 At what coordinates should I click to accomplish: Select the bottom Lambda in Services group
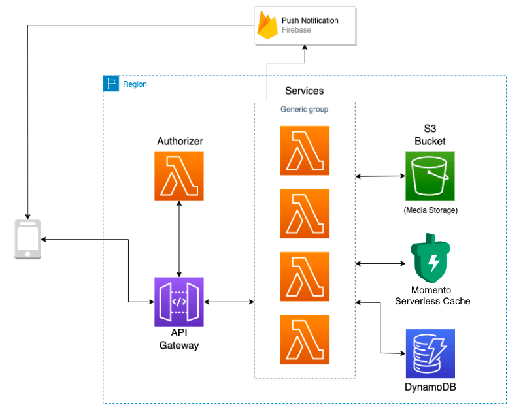tap(305, 340)
